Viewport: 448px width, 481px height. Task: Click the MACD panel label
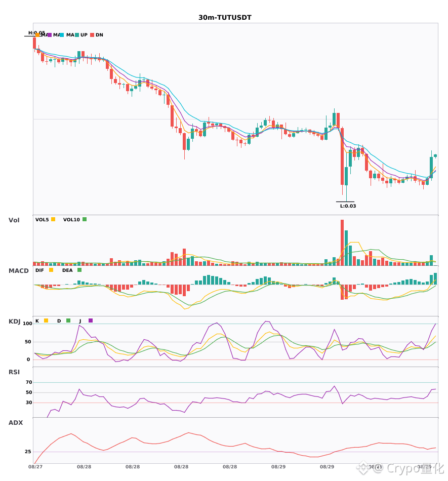coord(18,270)
